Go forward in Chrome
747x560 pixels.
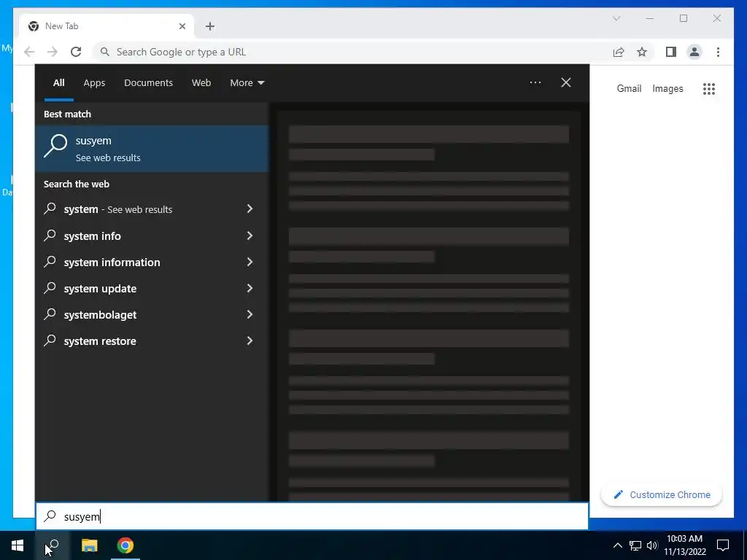[53, 52]
